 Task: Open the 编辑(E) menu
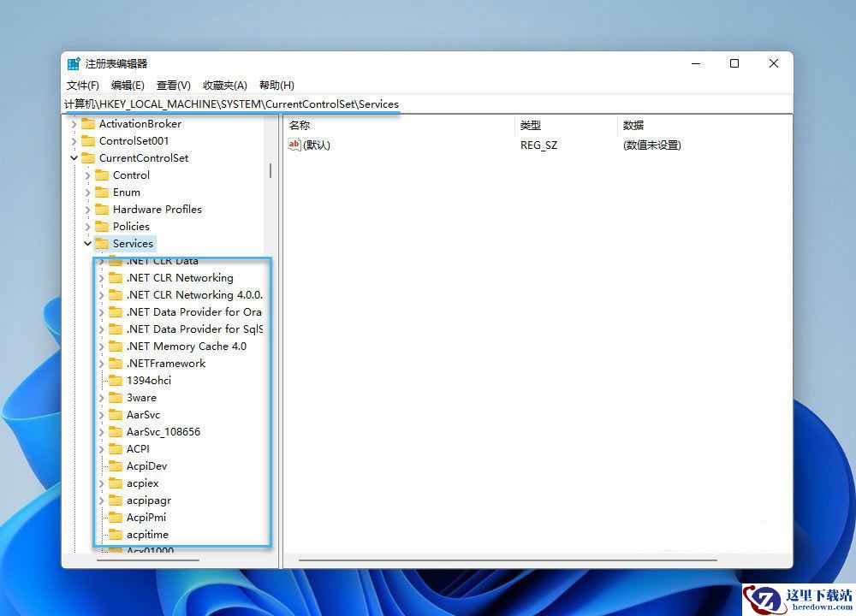click(x=128, y=85)
